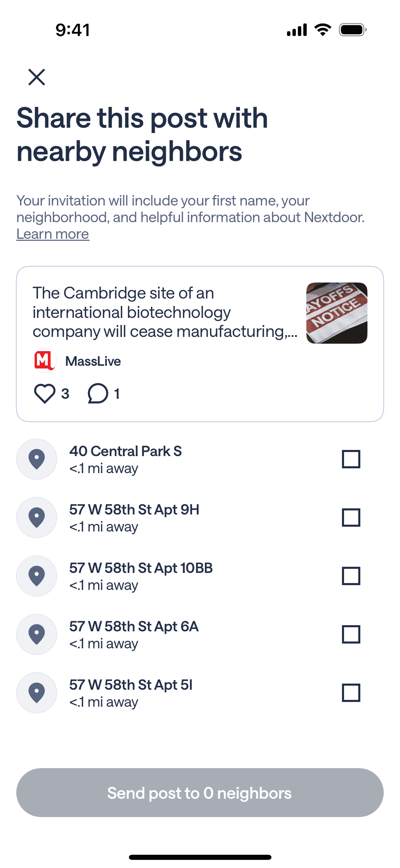The width and height of the screenshot is (400, 868).
Task: Tap the comment bubble icon
Action: [98, 394]
